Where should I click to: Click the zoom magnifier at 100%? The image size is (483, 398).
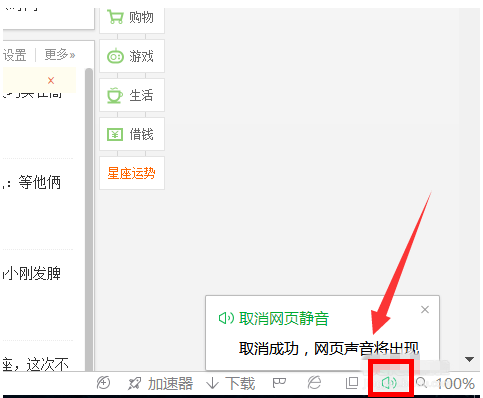pyautogui.click(x=422, y=383)
